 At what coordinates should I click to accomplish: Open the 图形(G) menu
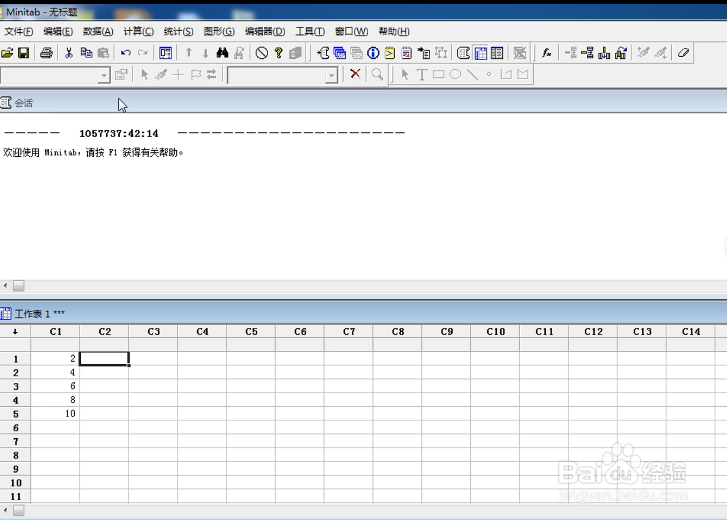coord(219,32)
